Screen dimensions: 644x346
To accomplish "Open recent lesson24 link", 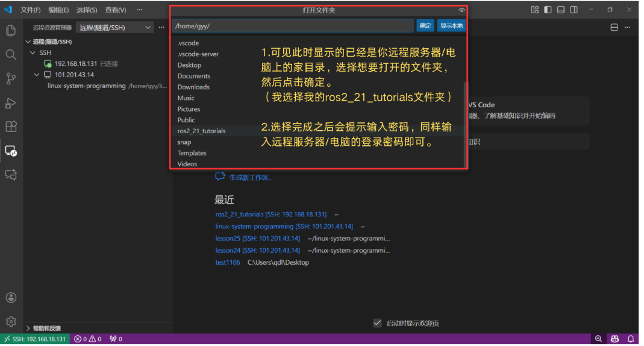I will (257, 250).
